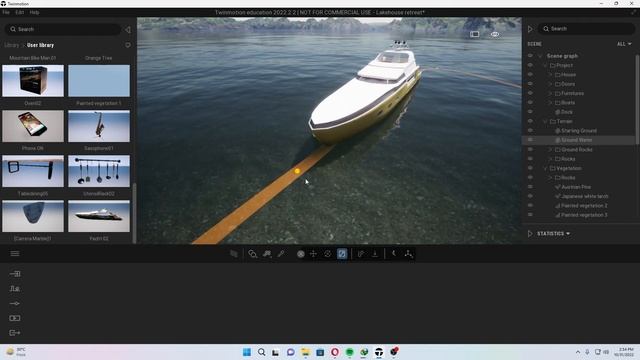Collapse the scene panel with the arrow
The image size is (640, 360).
[x=530, y=29]
